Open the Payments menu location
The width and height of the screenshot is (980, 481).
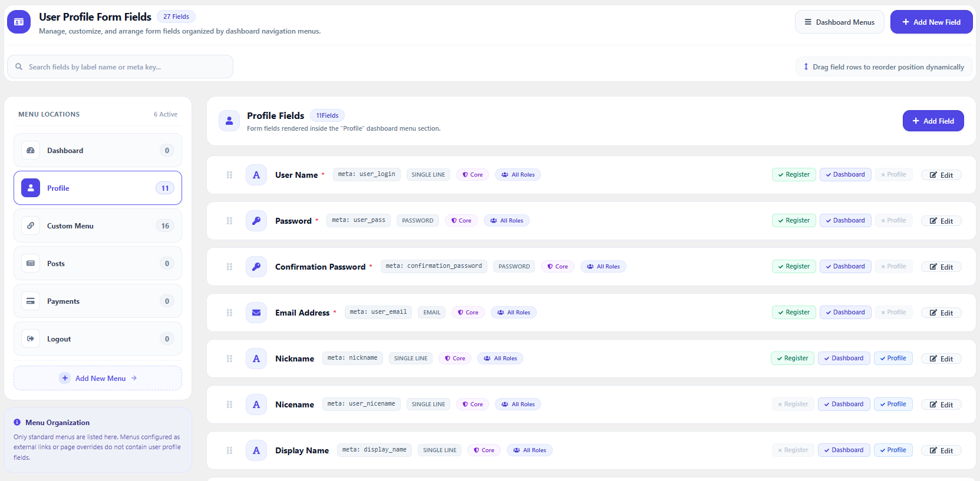tap(98, 301)
